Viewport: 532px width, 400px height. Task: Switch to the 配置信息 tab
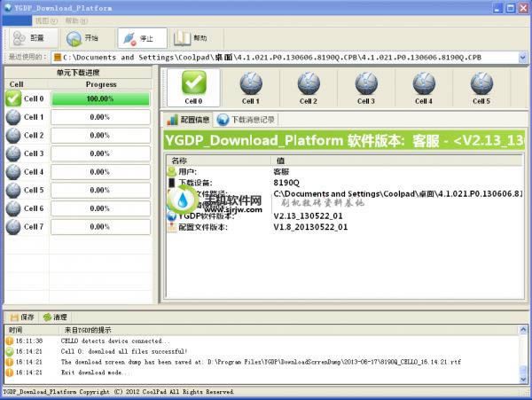click(188, 119)
